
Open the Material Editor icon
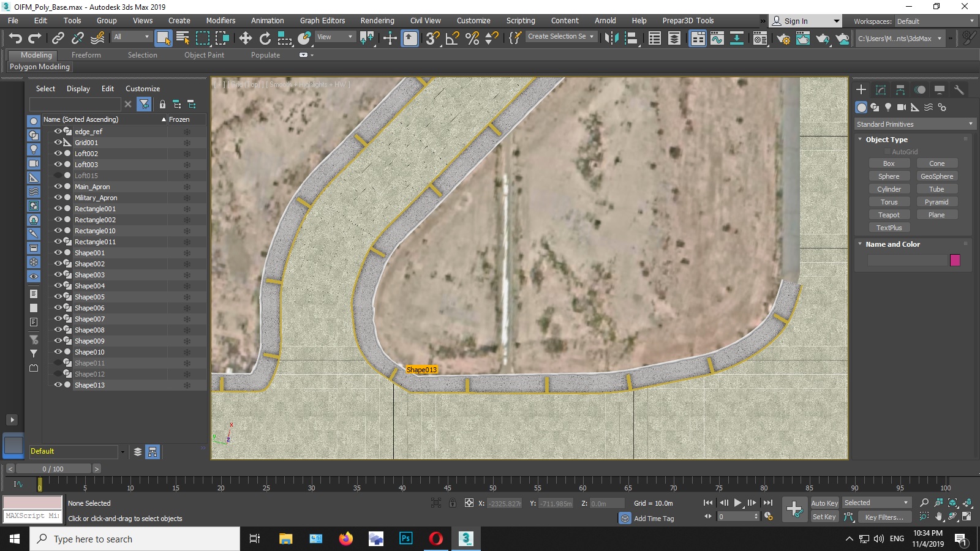tap(760, 39)
